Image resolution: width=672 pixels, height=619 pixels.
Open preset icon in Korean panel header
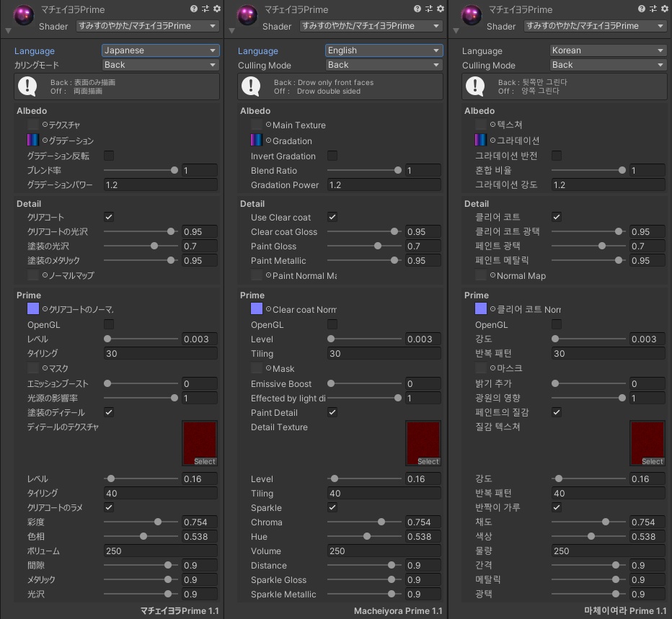pos(653,9)
